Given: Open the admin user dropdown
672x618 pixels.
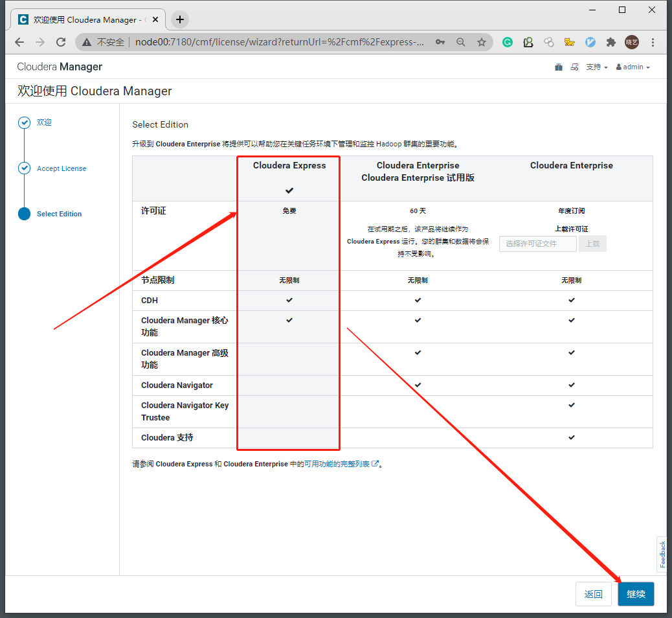Looking at the screenshot, I should pyautogui.click(x=633, y=67).
